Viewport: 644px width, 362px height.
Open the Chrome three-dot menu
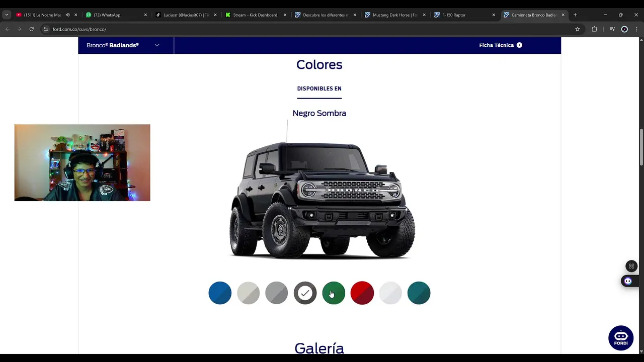636,29
